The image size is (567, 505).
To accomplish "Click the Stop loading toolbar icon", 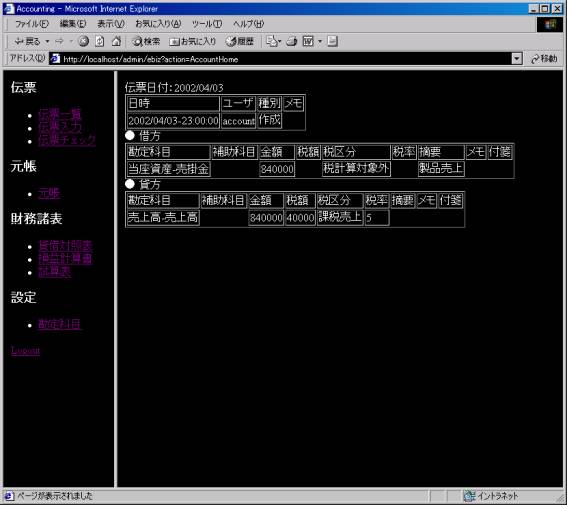I will 84,41.
